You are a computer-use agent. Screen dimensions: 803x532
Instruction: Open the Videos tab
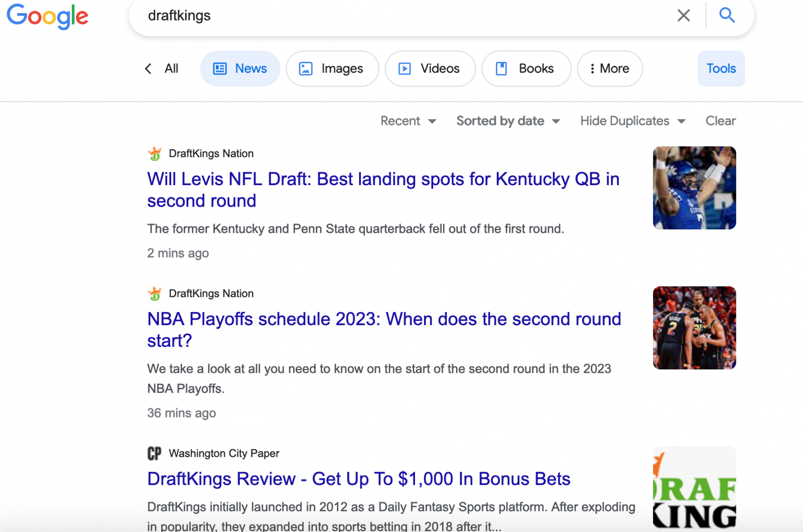coord(430,69)
